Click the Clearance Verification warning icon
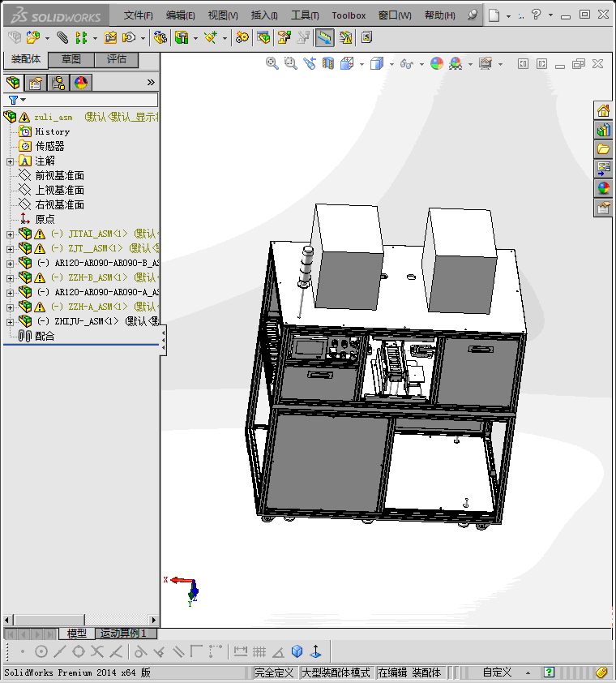 click(345, 38)
